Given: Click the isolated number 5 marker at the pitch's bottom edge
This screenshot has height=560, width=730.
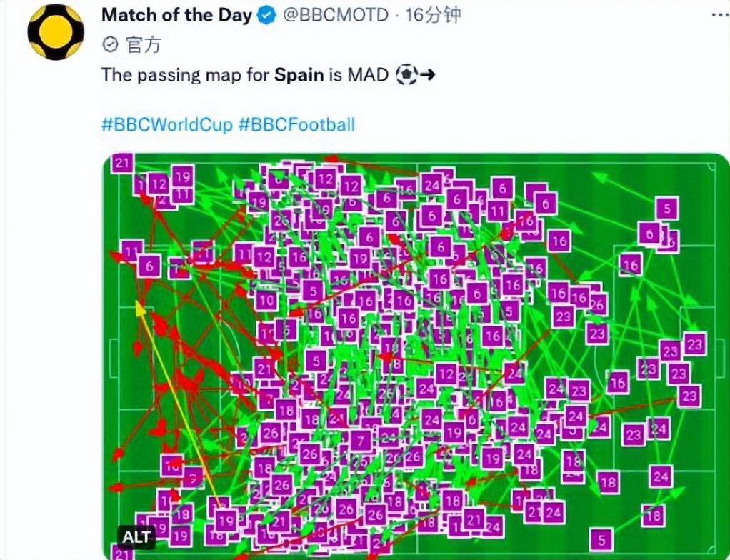Looking at the screenshot, I should pos(602,539).
